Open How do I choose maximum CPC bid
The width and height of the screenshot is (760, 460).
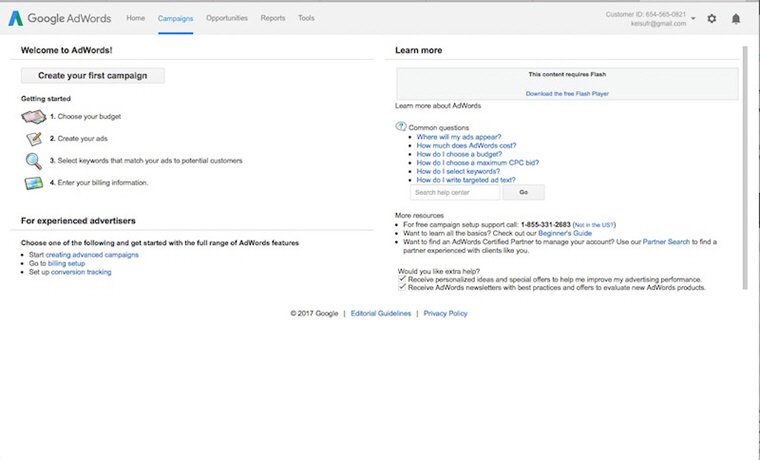[x=478, y=163]
